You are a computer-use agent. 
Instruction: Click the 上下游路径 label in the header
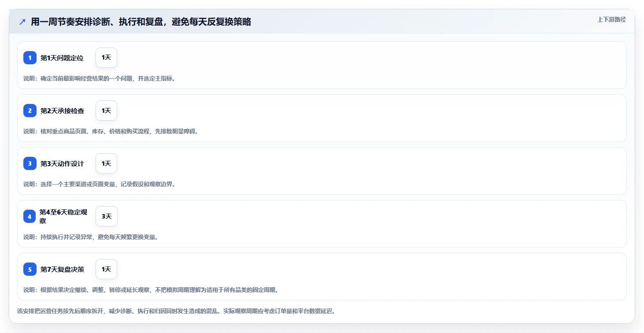click(611, 19)
